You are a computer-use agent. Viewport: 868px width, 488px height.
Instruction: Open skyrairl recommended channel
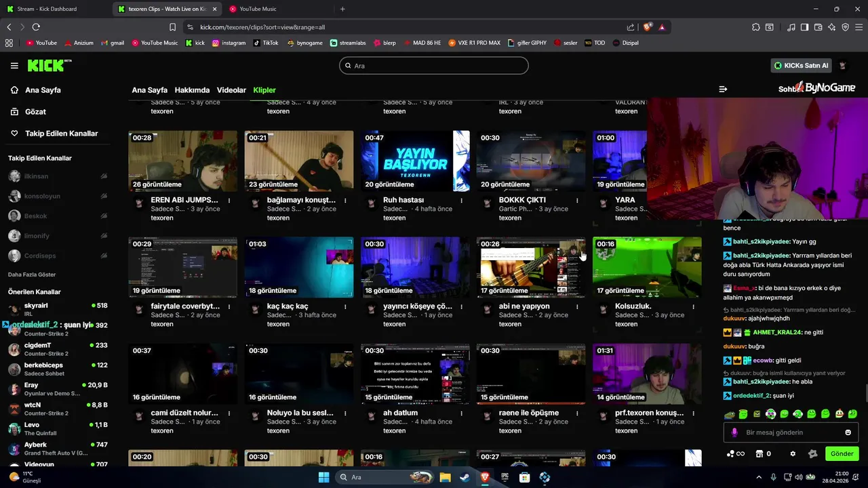tap(58, 309)
